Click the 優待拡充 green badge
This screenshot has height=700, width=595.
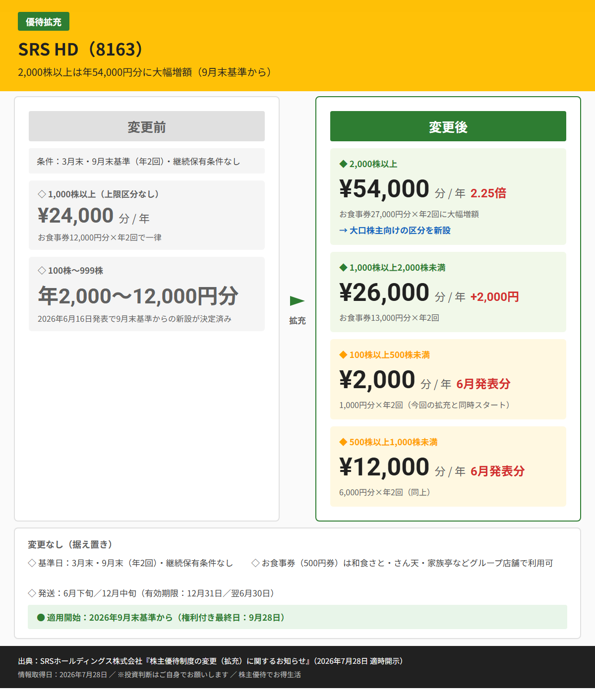coord(44,21)
